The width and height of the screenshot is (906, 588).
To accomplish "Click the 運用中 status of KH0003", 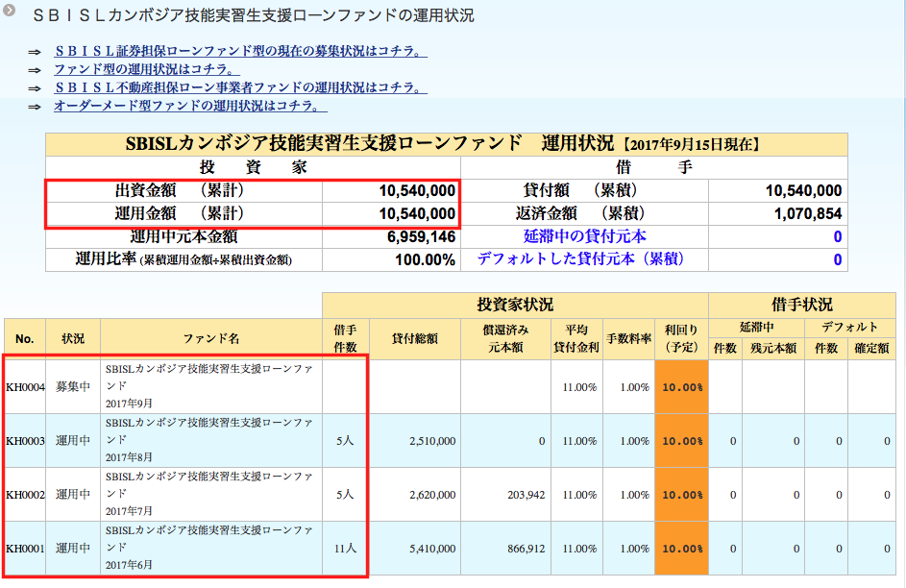I will [x=73, y=441].
